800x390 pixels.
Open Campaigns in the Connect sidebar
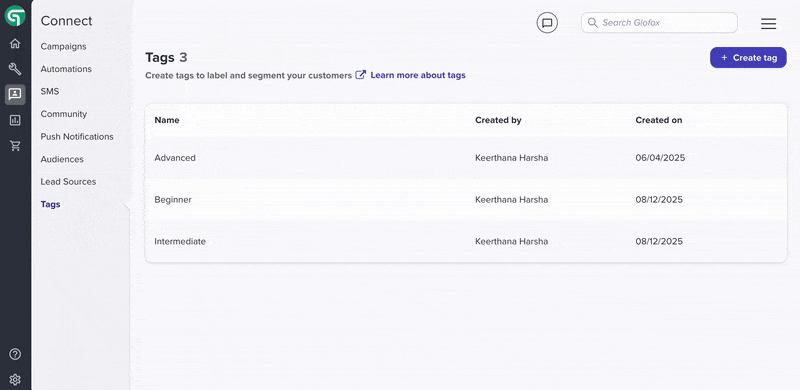(63, 46)
